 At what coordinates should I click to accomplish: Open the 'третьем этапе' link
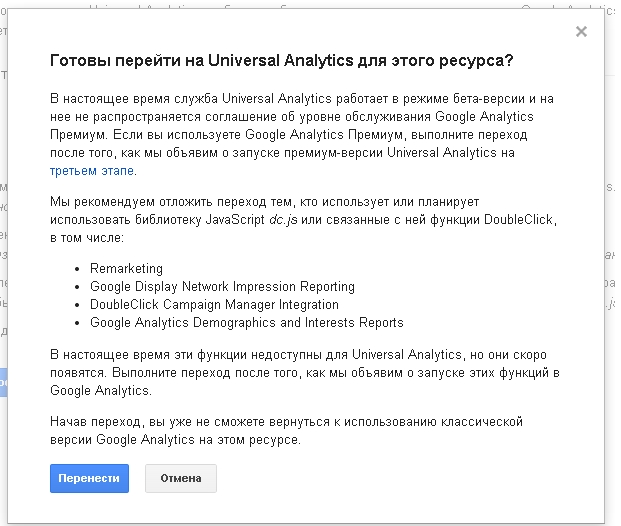point(91,171)
